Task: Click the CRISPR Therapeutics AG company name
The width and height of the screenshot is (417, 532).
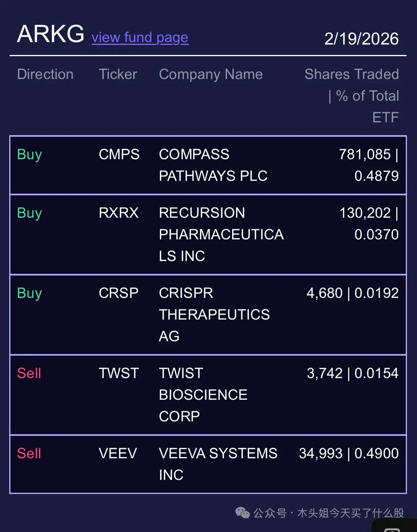Action: click(x=214, y=315)
